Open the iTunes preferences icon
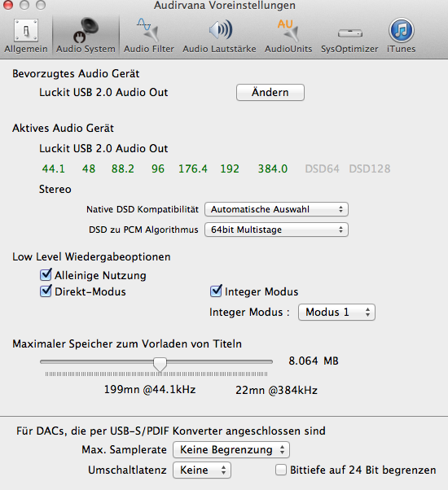 [x=402, y=30]
